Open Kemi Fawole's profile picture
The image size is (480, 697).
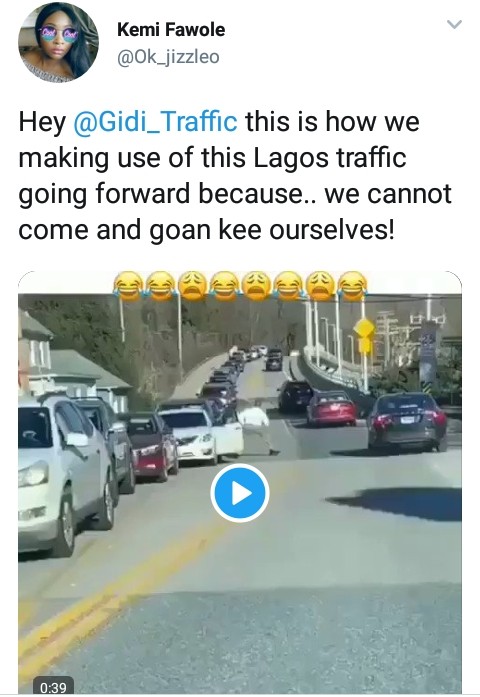point(58,42)
